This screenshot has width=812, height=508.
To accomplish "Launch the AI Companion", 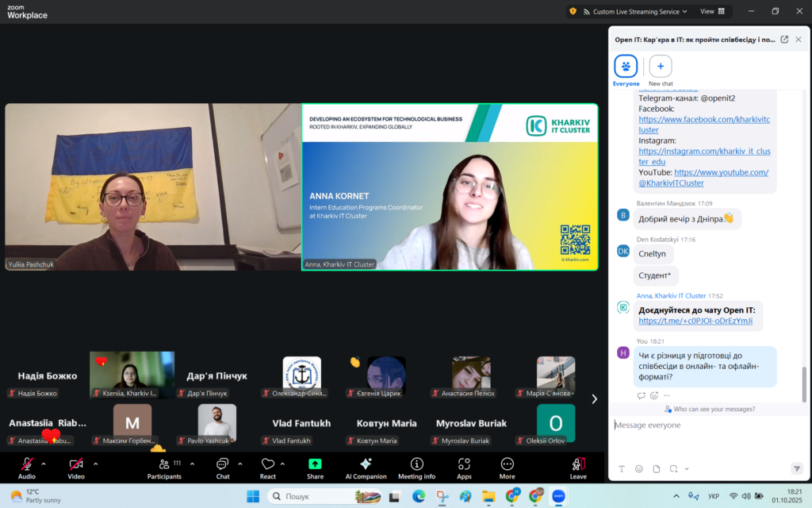I will [x=366, y=466].
